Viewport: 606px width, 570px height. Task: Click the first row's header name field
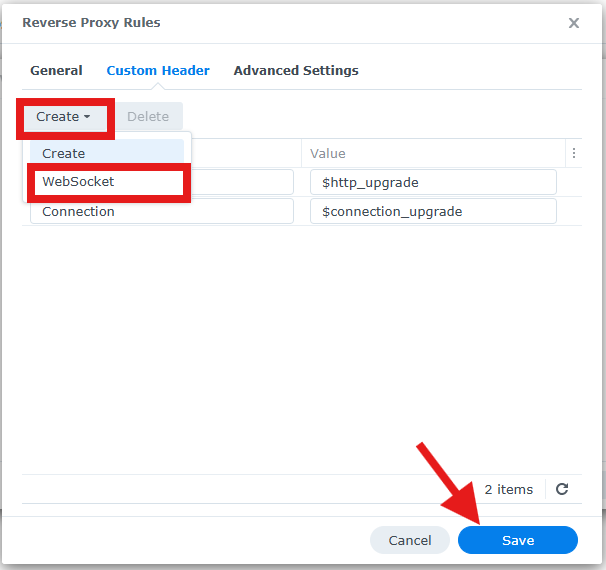point(242,182)
